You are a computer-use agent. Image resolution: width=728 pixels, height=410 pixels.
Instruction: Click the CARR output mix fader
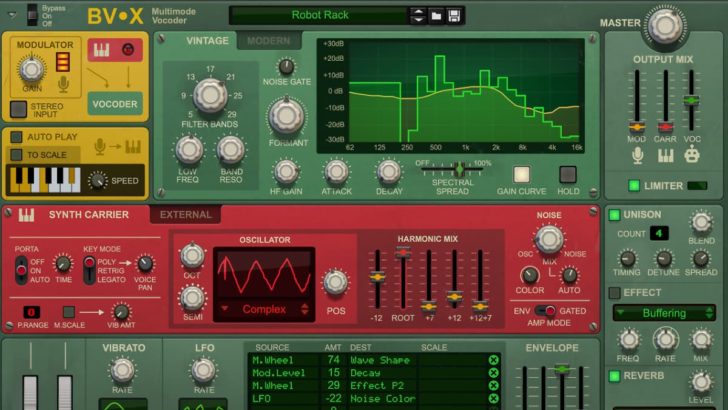tap(665, 126)
